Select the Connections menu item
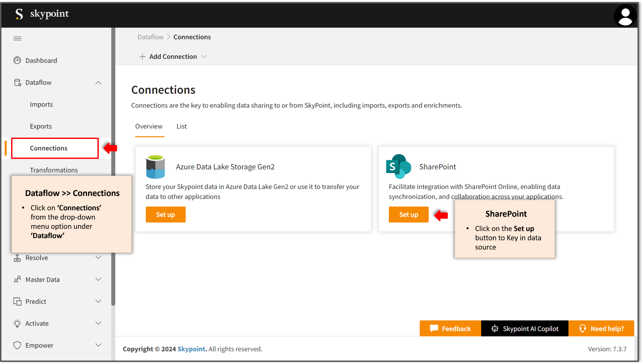The image size is (643, 364). [49, 148]
